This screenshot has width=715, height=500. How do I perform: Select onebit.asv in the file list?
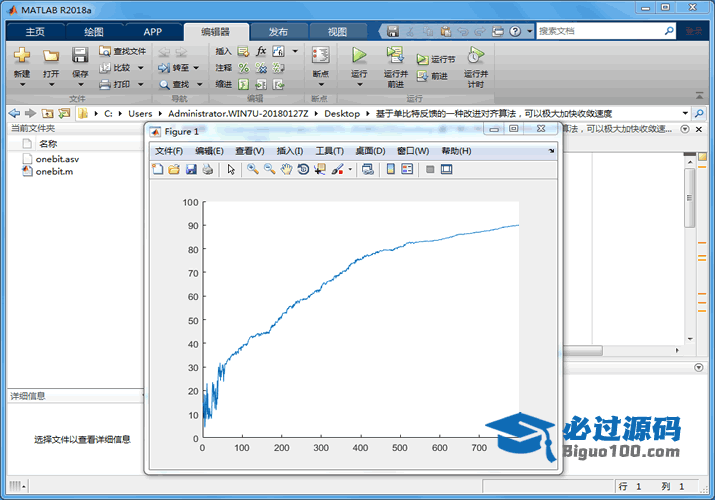click(57, 159)
